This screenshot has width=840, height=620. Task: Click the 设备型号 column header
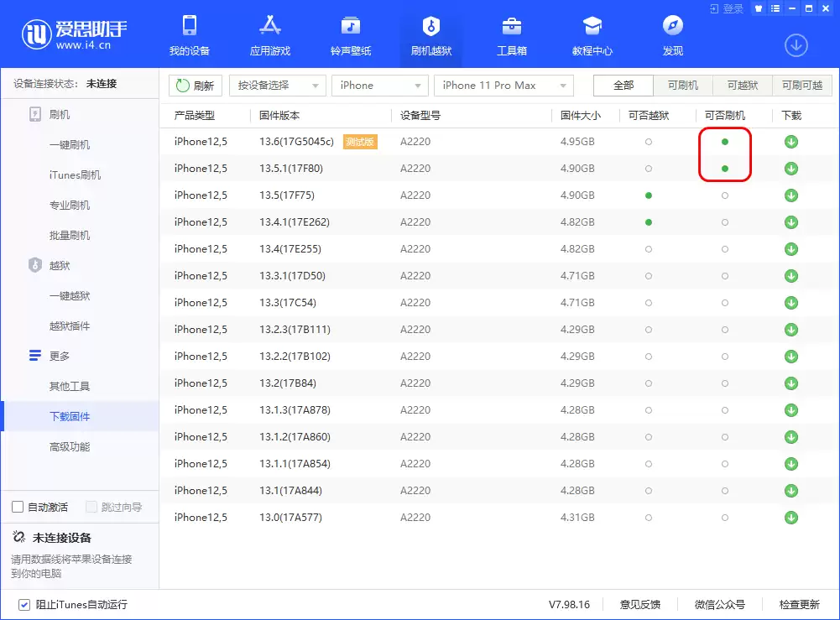coord(420,116)
